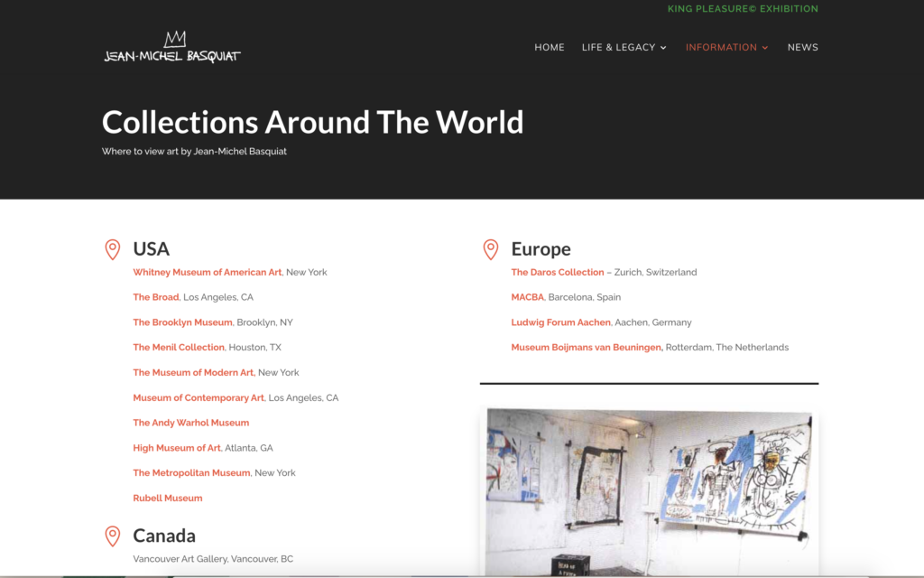The width and height of the screenshot is (924, 578).
Task: Expand the Information dropdown menu
Action: [726, 48]
